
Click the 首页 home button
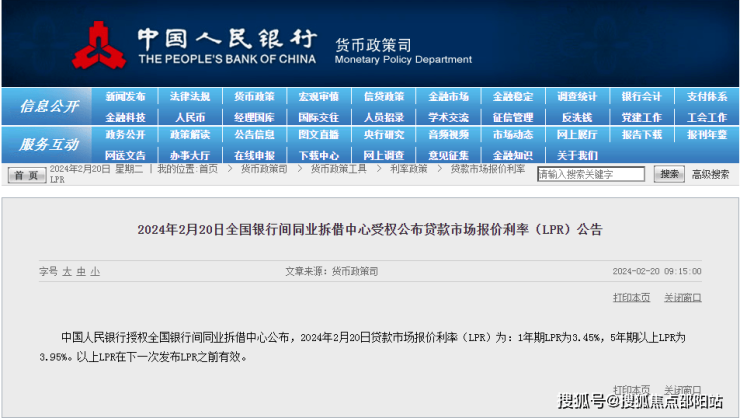27,175
